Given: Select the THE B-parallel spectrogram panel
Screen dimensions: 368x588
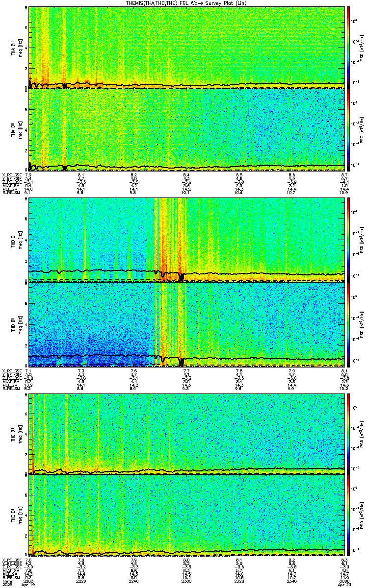Looking at the screenshot, I should point(186,516).
